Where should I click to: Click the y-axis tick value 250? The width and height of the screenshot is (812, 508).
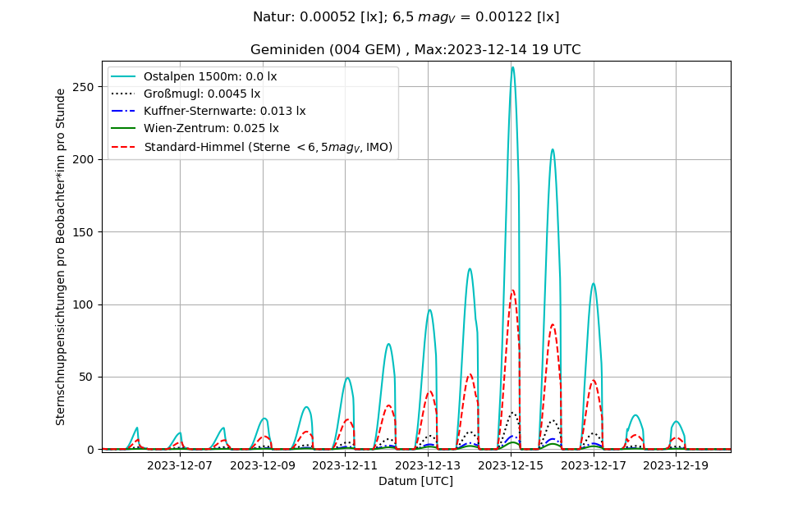tap(85, 87)
